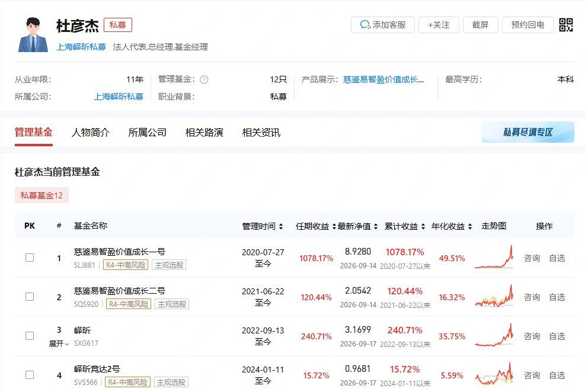Screen dimensions: 585x392
Task: Open the QR code icon
Action: [565, 25]
